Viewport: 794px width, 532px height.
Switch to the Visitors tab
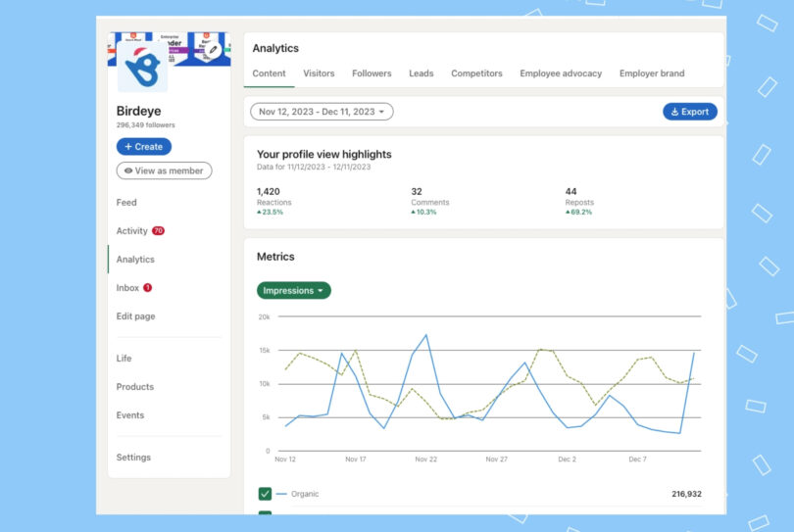pyautogui.click(x=319, y=73)
